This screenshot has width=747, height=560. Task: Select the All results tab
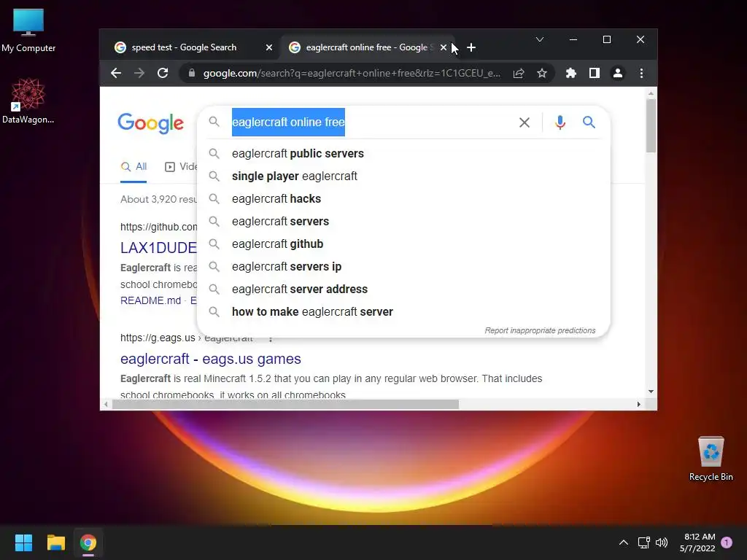point(134,167)
